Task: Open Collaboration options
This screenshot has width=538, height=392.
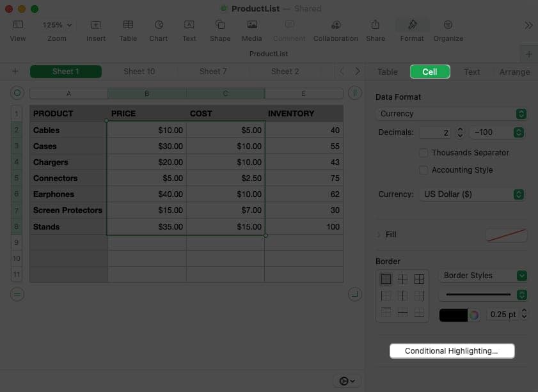Action: 336,25
